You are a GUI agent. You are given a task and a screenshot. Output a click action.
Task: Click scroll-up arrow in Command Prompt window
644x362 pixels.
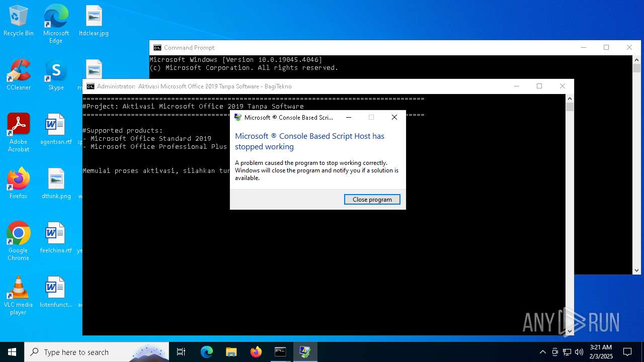636,60
